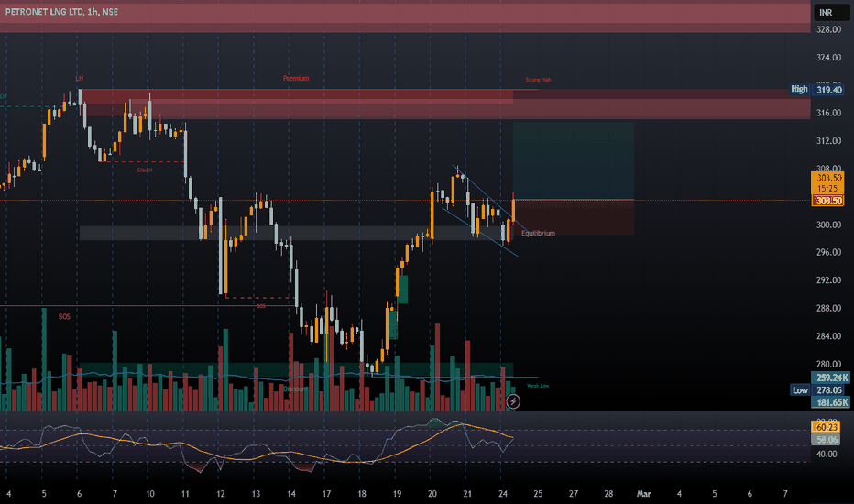The image size is (854, 504).
Task: Click the 292.00 price axis label
Action: (x=828, y=280)
